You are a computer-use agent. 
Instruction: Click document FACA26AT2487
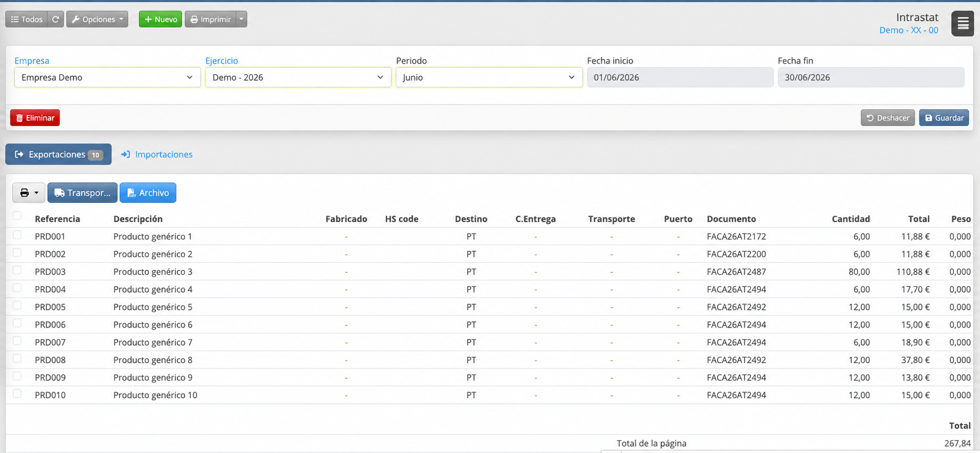pyautogui.click(x=737, y=272)
